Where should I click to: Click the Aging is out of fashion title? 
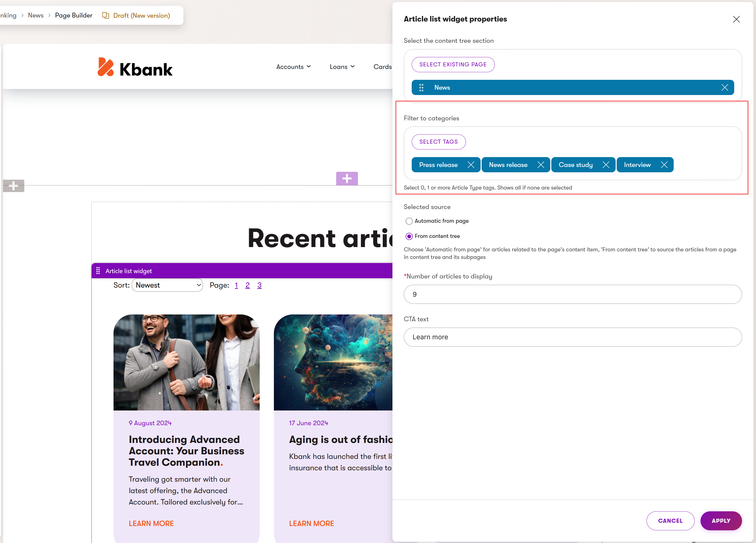click(341, 440)
